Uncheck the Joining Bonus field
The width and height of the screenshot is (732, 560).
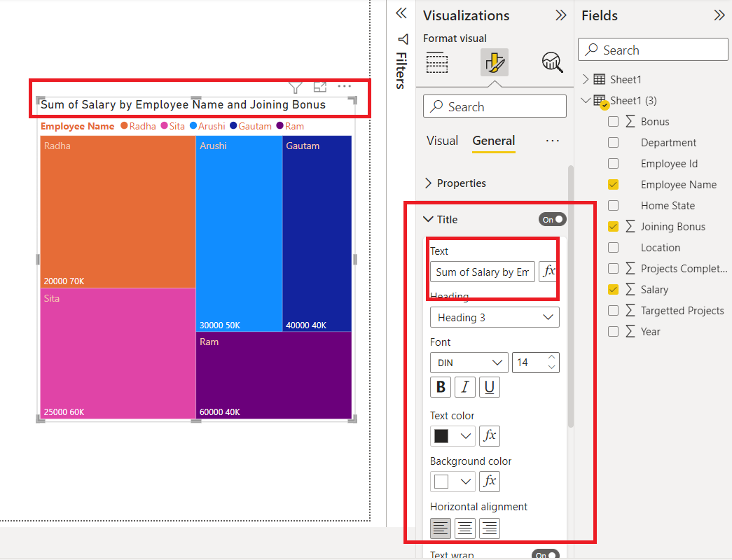coord(614,227)
